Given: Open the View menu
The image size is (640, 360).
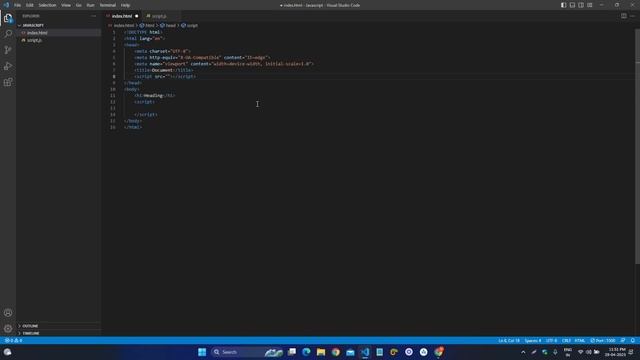Looking at the screenshot, I should [66, 5].
